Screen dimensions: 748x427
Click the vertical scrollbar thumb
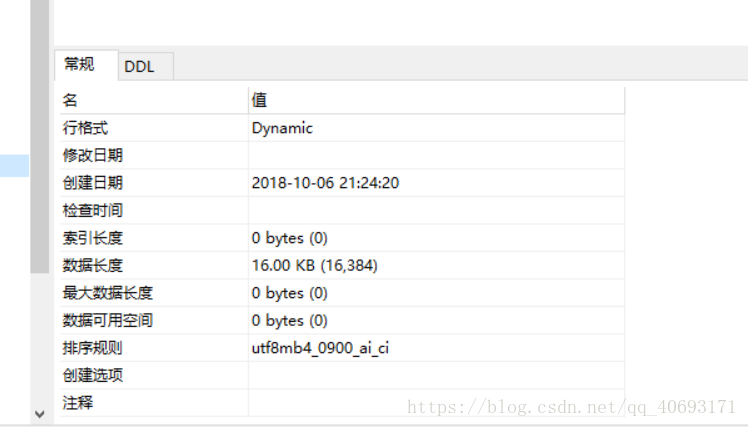pyautogui.click(x=40, y=136)
